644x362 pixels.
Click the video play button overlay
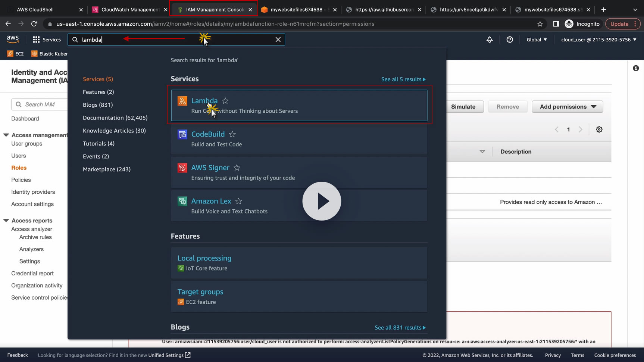[x=322, y=201]
